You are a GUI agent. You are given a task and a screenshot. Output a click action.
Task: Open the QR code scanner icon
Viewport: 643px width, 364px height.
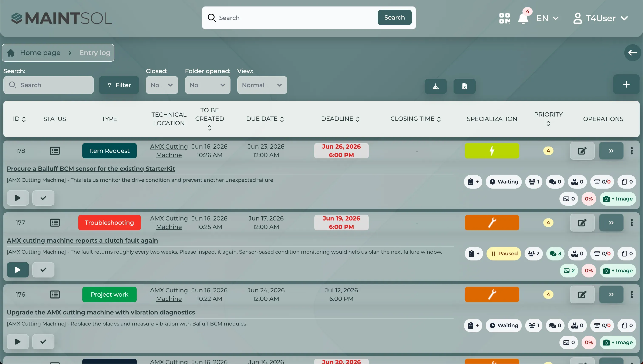pos(504,18)
